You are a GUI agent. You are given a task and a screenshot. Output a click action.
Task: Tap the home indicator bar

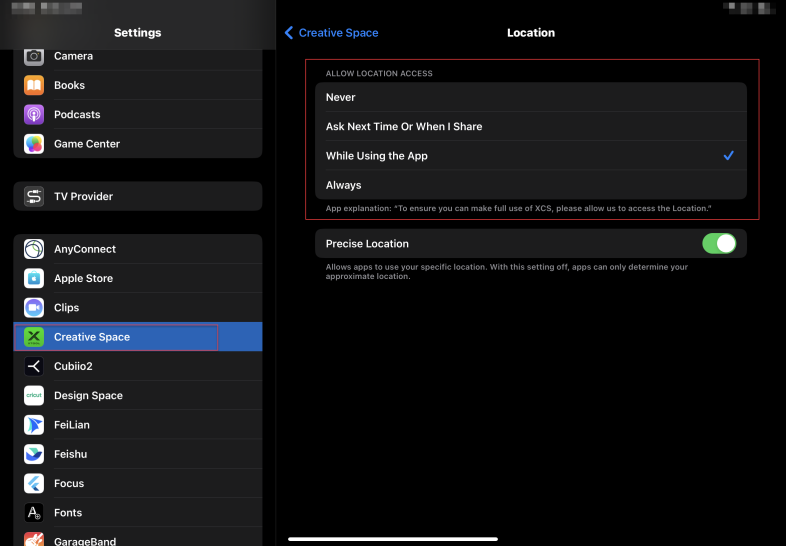pos(393,539)
